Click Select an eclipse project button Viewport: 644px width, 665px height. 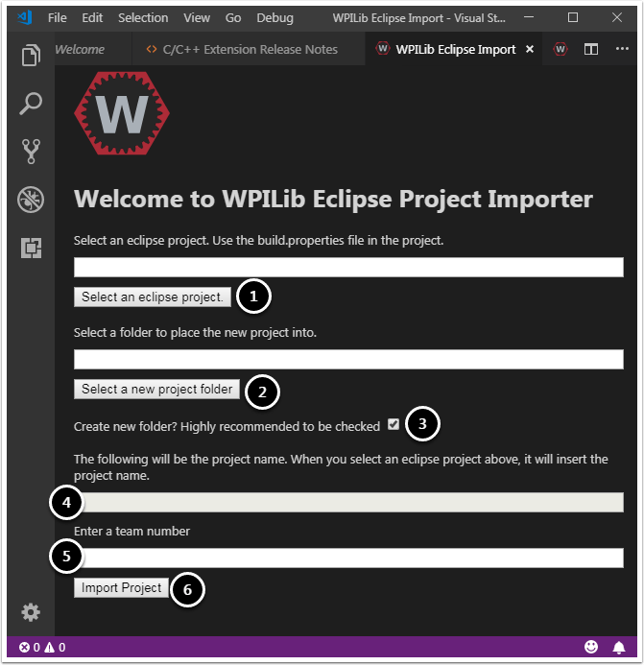(153, 297)
